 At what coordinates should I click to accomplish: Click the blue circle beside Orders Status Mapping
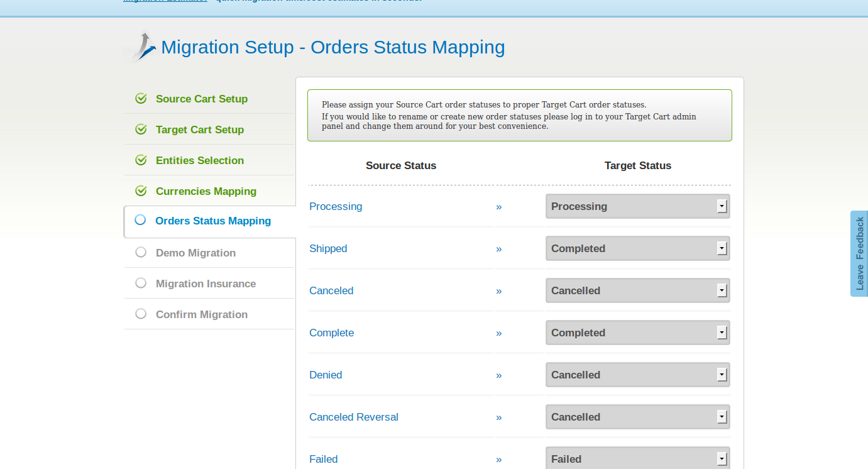tap(140, 220)
